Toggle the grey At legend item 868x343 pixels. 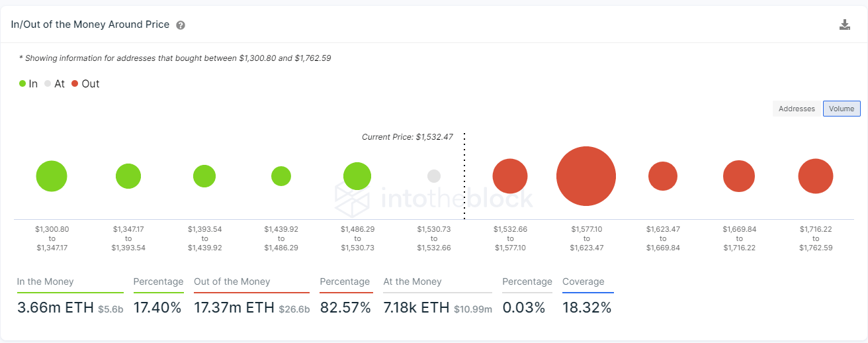[55, 83]
